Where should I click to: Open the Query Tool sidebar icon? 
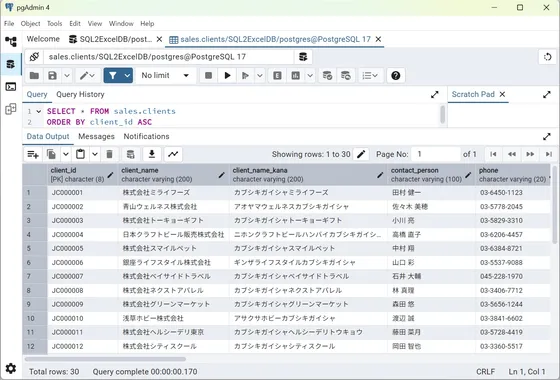point(11,64)
